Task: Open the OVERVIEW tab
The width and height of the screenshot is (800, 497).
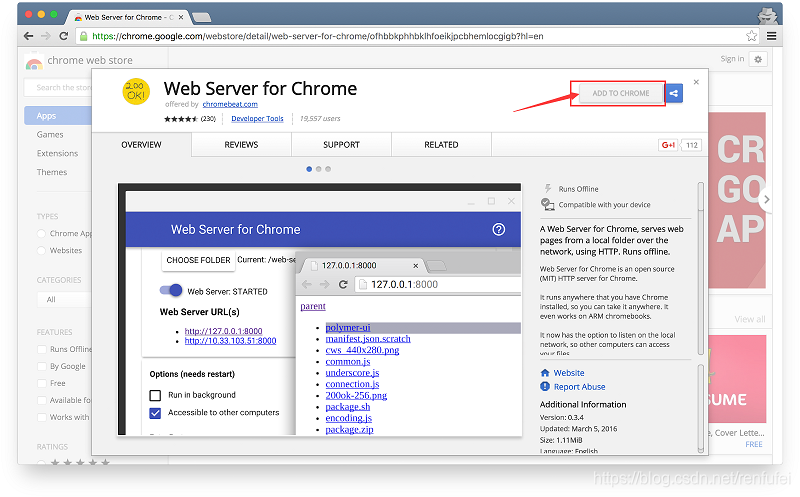Action: tap(141, 145)
